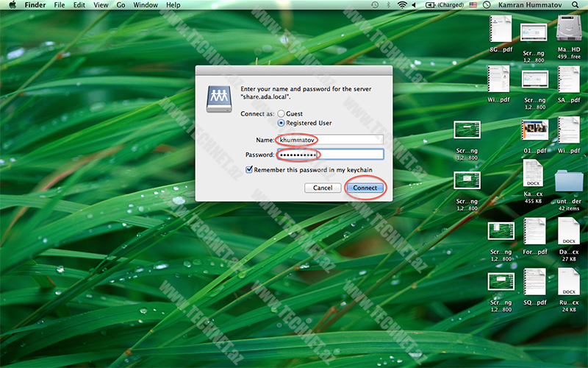
Task: Select the Ka...cx 455 KB document
Action: [x=534, y=173]
